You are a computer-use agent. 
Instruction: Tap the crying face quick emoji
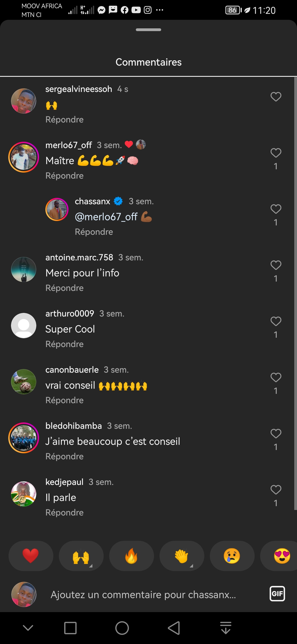(232, 556)
